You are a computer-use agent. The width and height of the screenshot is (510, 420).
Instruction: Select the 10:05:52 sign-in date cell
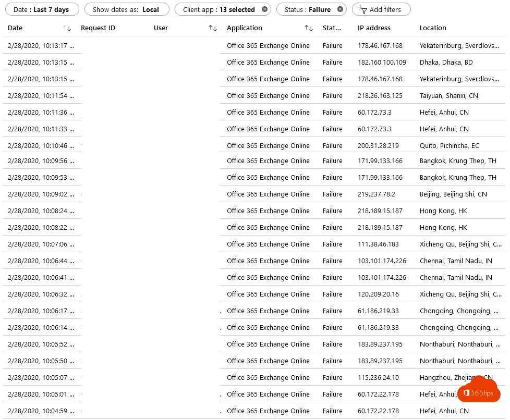coord(41,344)
